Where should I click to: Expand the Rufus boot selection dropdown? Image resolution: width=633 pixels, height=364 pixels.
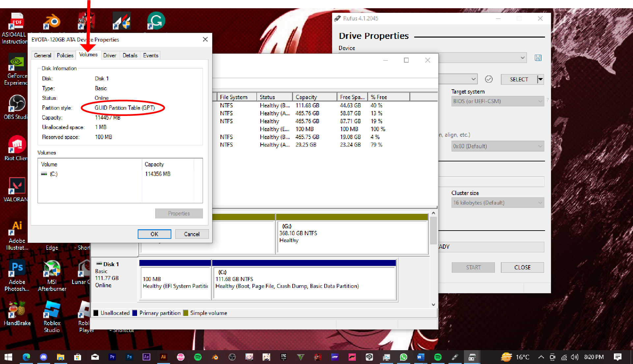[474, 79]
